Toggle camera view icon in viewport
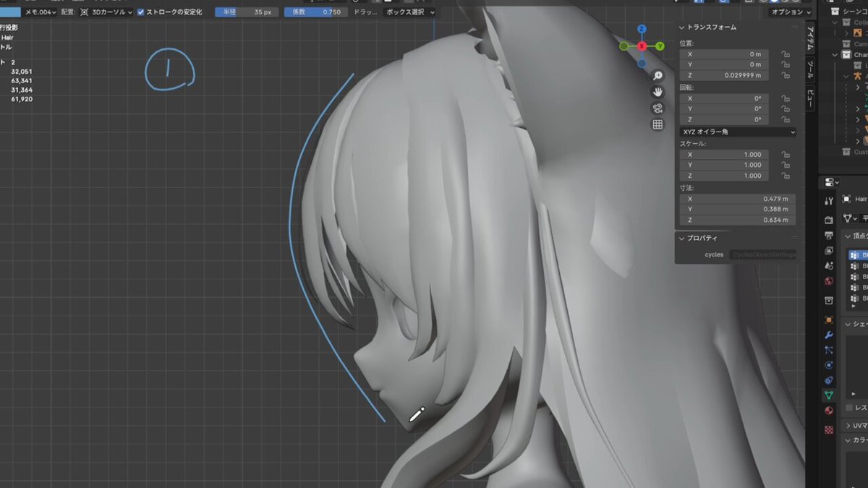 658,108
